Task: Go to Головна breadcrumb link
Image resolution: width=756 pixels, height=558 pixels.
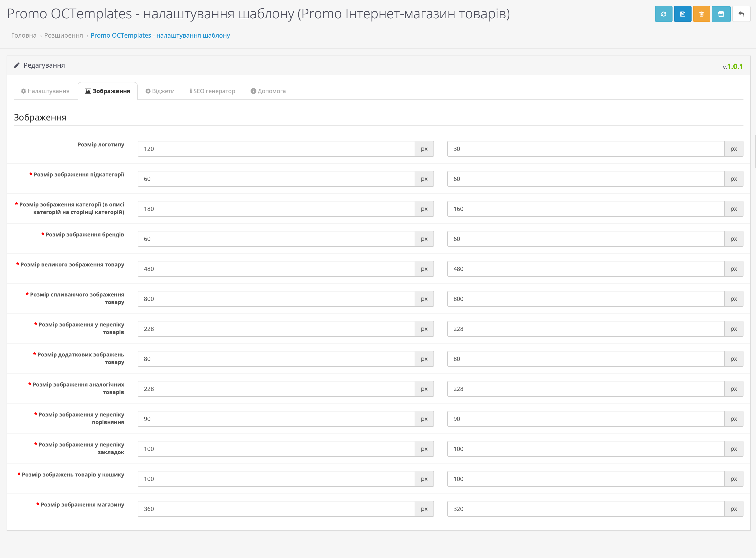Action: coord(24,35)
